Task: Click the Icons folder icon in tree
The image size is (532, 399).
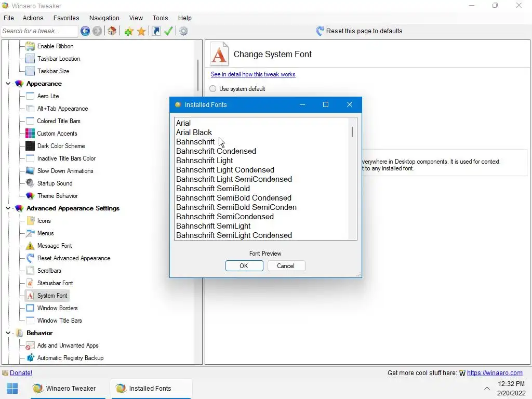Action: pos(30,220)
